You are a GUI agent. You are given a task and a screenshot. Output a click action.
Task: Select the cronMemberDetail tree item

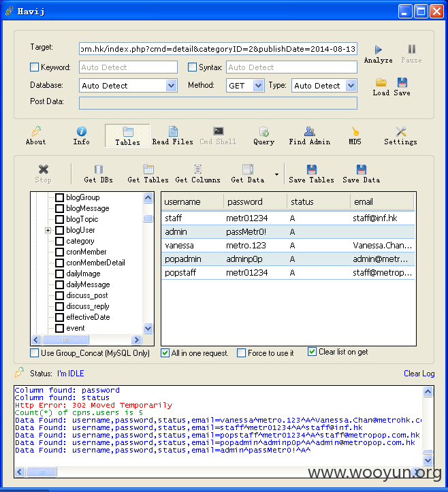(x=95, y=263)
